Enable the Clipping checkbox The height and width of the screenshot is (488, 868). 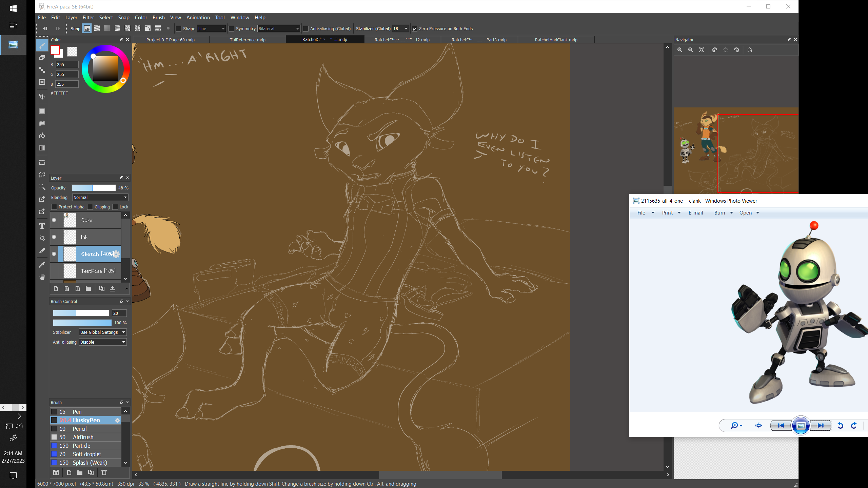(x=90, y=207)
